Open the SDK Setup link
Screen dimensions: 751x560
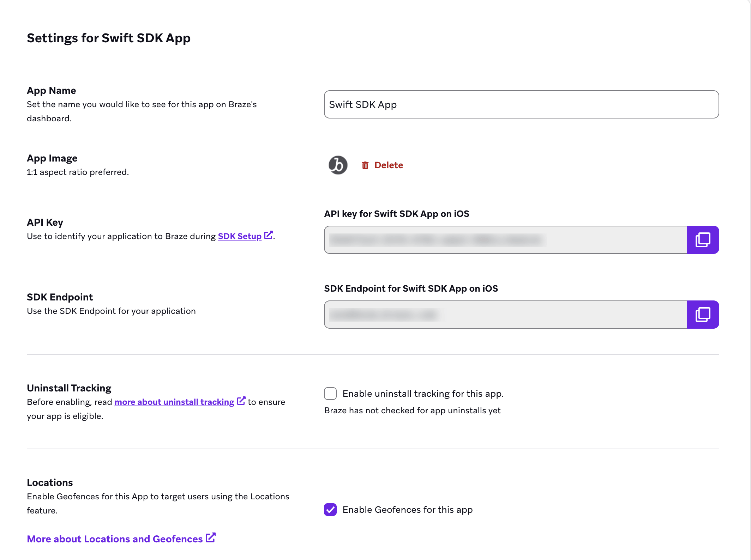pyautogui.click(x=240, y=236)
